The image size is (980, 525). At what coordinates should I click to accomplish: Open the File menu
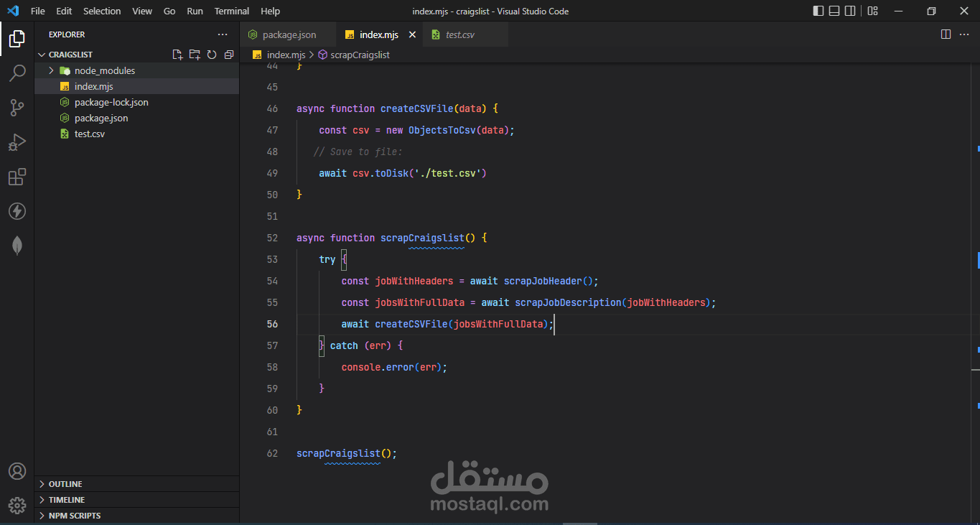pyautogui.click(x=38, y=11)
